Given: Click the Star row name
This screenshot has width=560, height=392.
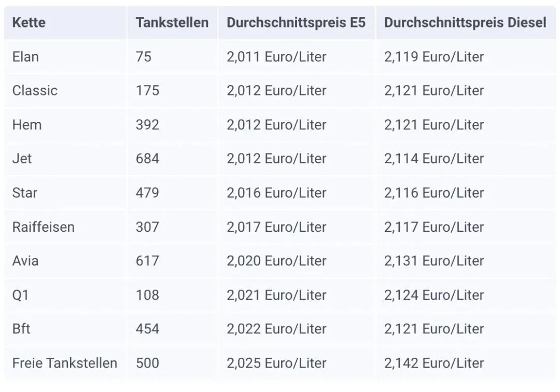Looking at the screenshot, I should click(25, 193).
